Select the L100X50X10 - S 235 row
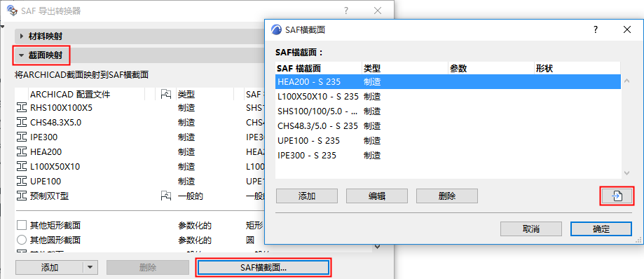The width and height of the screenshot is (644, 279). (448, 97)
